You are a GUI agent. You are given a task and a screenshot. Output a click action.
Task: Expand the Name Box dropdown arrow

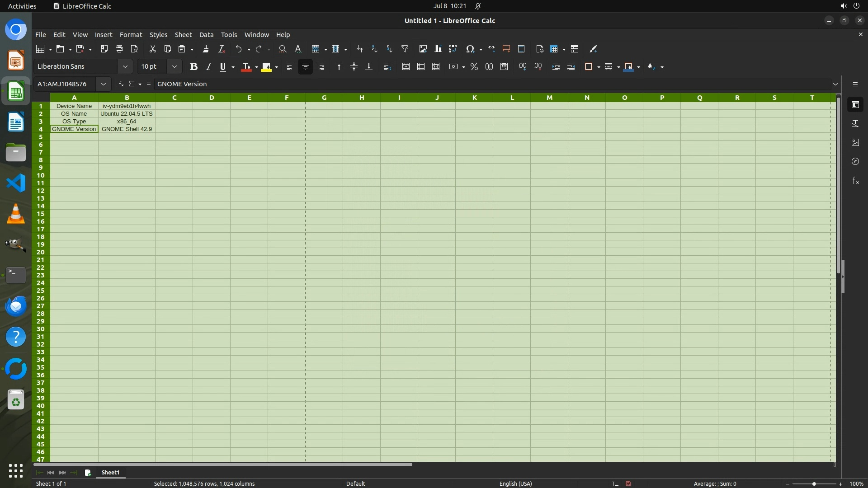104,84
